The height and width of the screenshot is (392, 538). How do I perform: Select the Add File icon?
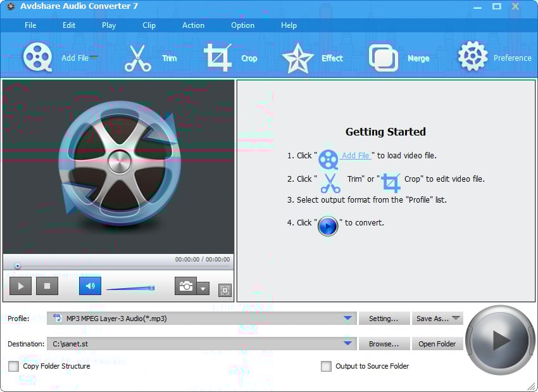click(x=37, y=56)
